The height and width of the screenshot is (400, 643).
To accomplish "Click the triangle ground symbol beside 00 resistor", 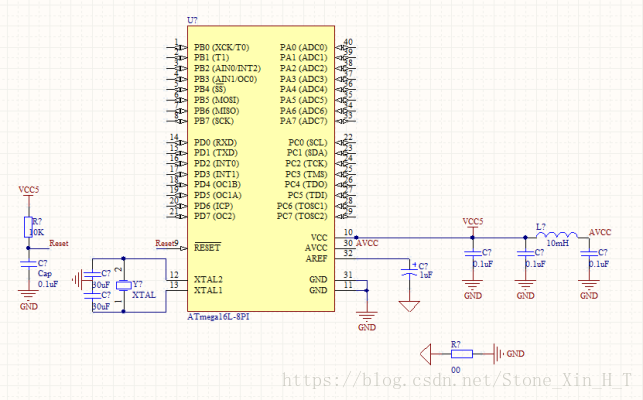I will pyautogui.click(x=426, y=354).
